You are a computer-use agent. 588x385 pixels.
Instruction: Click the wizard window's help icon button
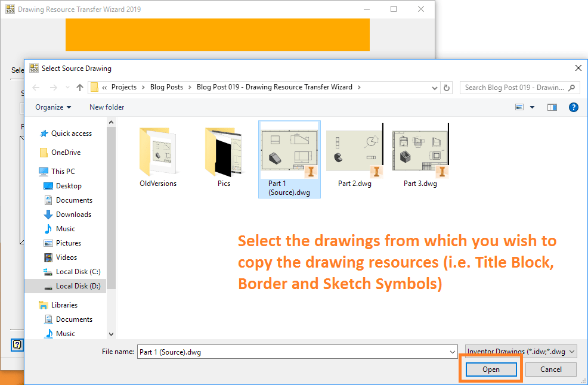(17, 344)
